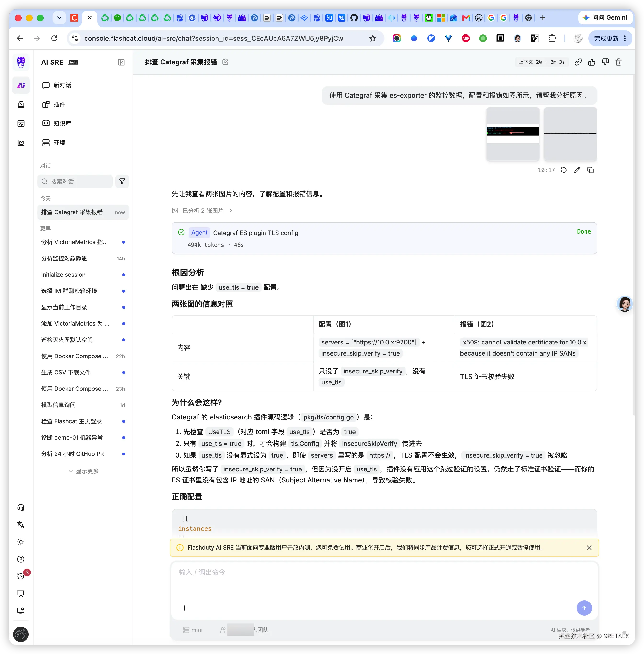Viewport: 644px width, 654px height.
Task: Open the alert bell icon in left rail
Action: [21, 104]
